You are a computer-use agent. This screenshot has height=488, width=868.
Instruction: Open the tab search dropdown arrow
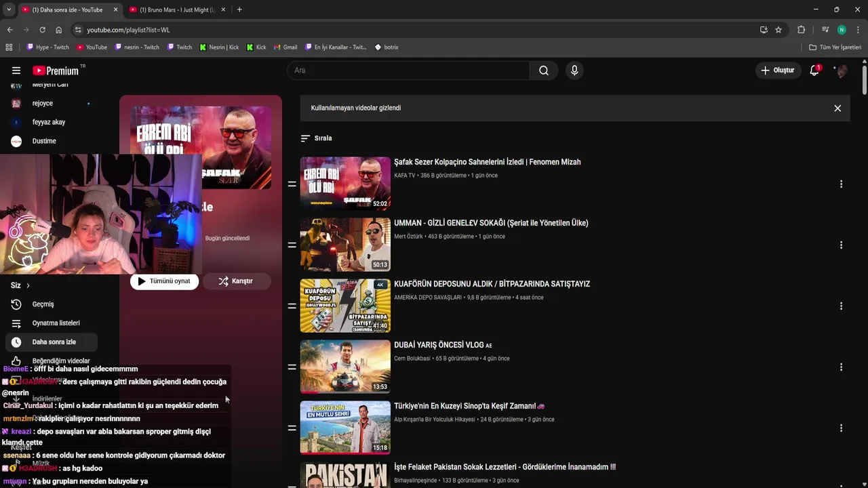coord(8,9)
